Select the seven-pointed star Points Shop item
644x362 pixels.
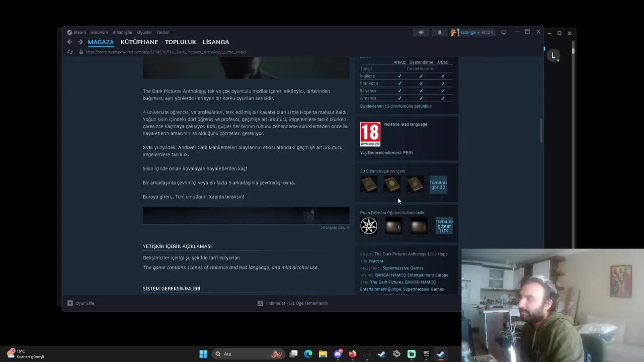tap(369, 226)
